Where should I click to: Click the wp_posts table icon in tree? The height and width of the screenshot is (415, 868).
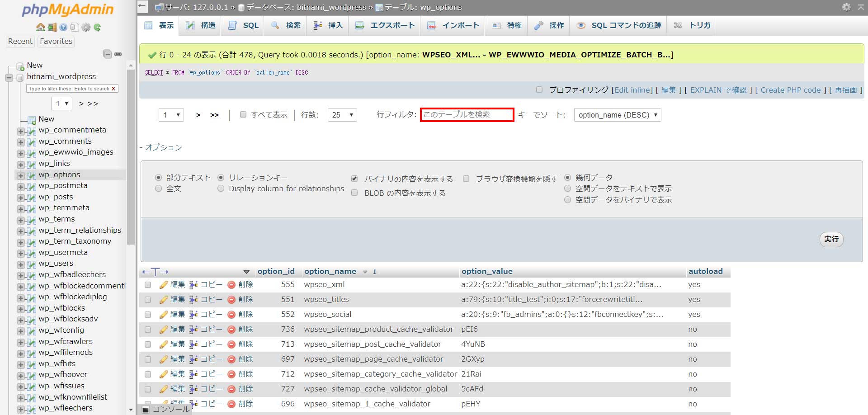point(31,198)
